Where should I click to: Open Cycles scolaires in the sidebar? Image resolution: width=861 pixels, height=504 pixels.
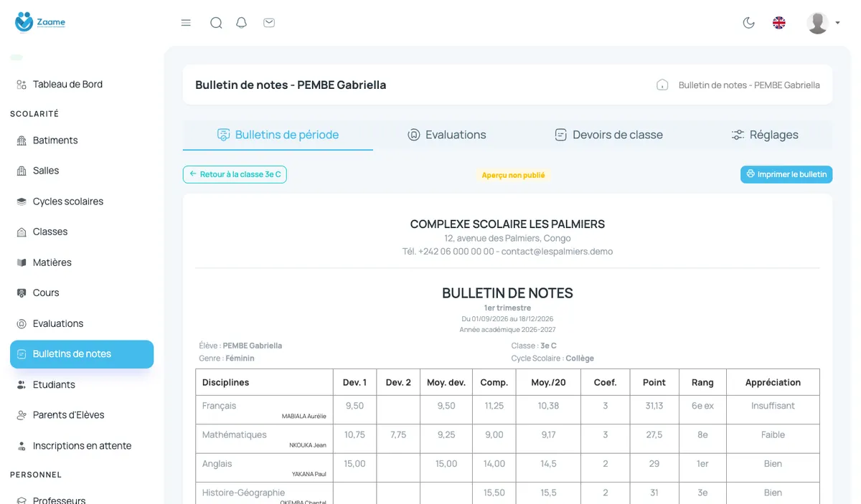tap(82, 201)
